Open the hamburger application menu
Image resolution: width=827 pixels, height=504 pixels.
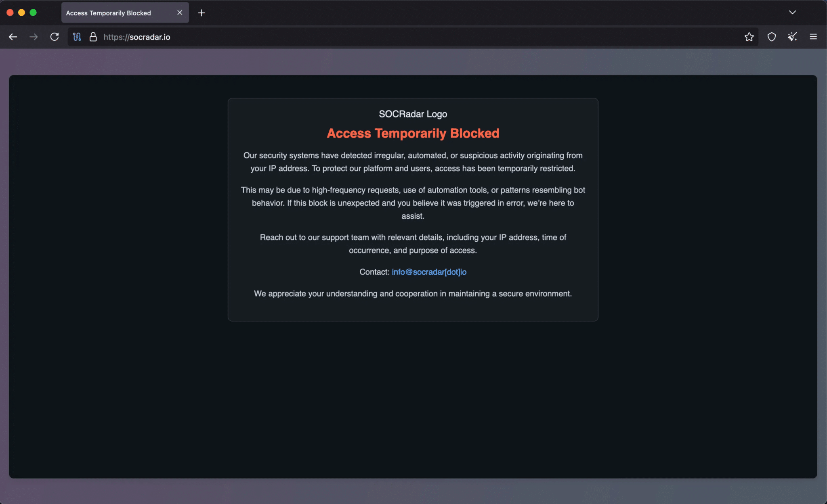click(x=813, y=37)
